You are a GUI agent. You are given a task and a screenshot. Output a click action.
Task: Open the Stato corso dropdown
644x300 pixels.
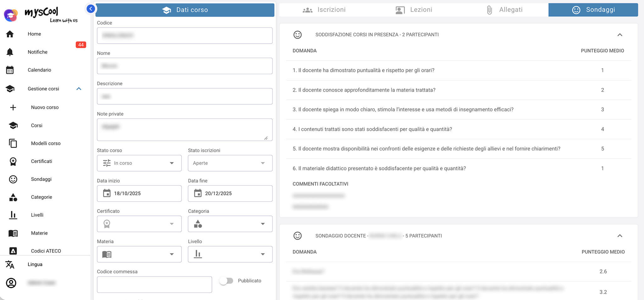[139, 163]
